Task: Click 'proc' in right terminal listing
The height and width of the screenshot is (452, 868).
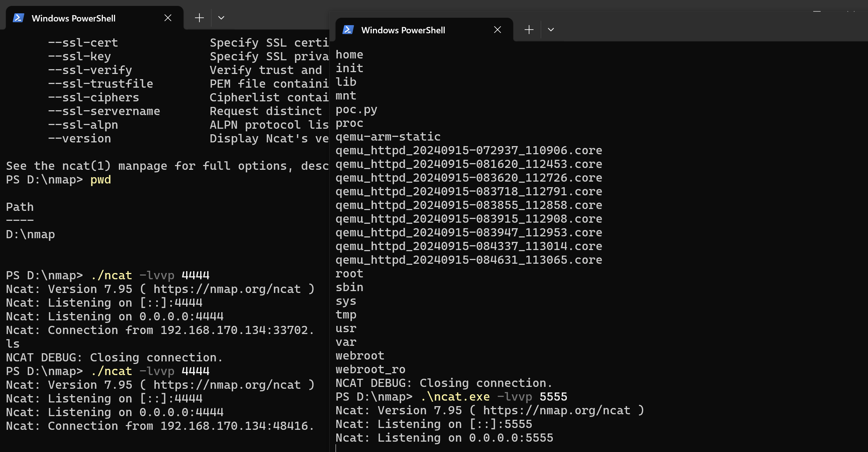Action: [349, 123]
